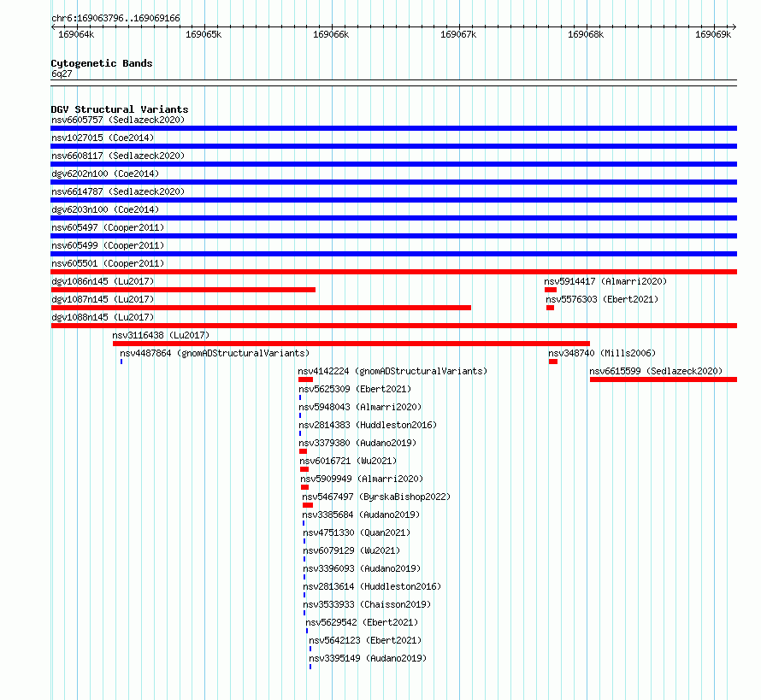Open the nsv6608117 (Sedlazeck2020) variant label

(x=118, y=156)
